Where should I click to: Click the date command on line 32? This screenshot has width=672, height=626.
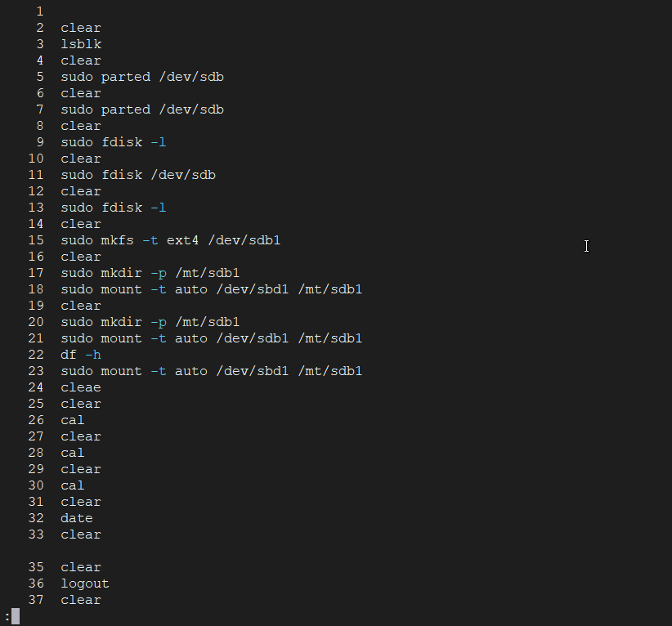pyautogui.click(x=77, y=518)
